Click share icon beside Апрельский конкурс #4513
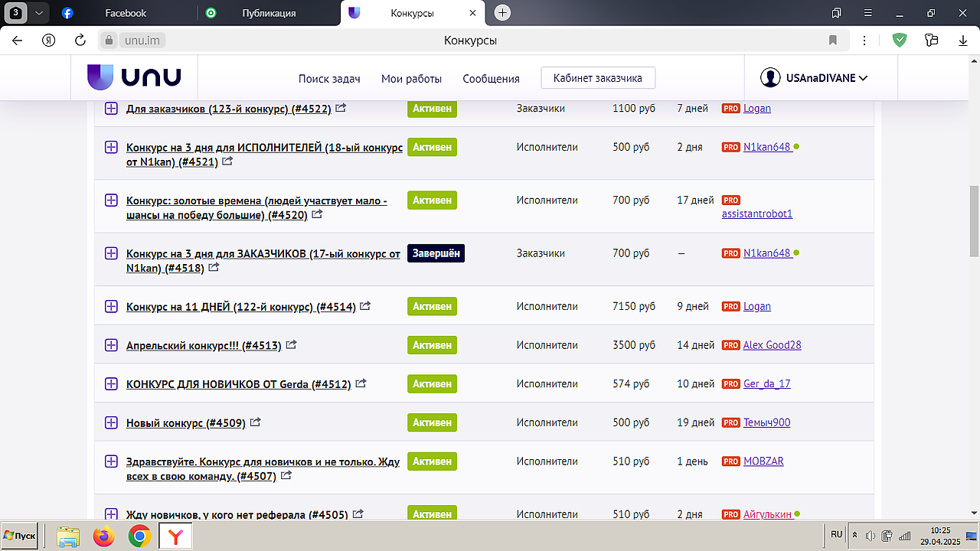Image resolution: width=980 pixels, height=551 pixels. pos(291,345)
